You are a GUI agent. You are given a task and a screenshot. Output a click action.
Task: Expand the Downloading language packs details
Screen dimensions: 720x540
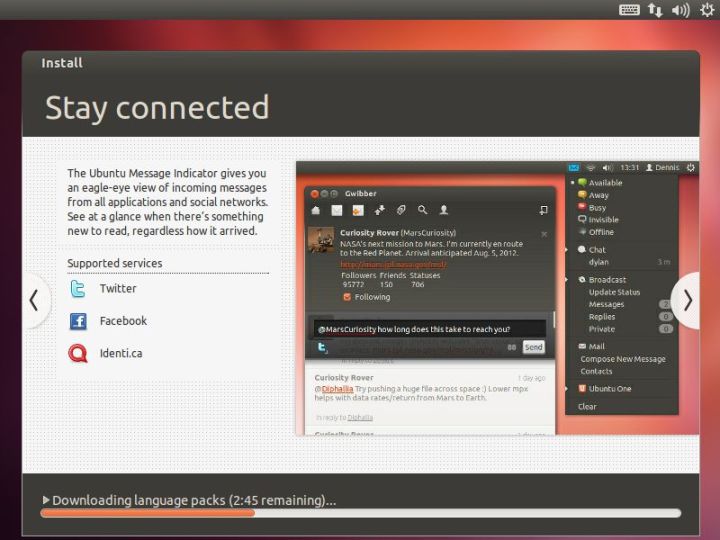click(46, 500)
